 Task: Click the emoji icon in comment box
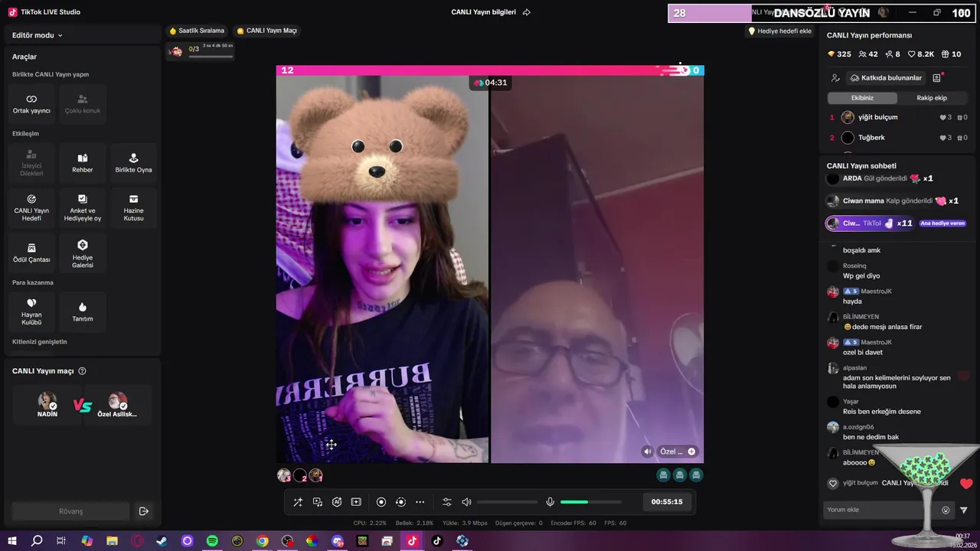point(946,510)
